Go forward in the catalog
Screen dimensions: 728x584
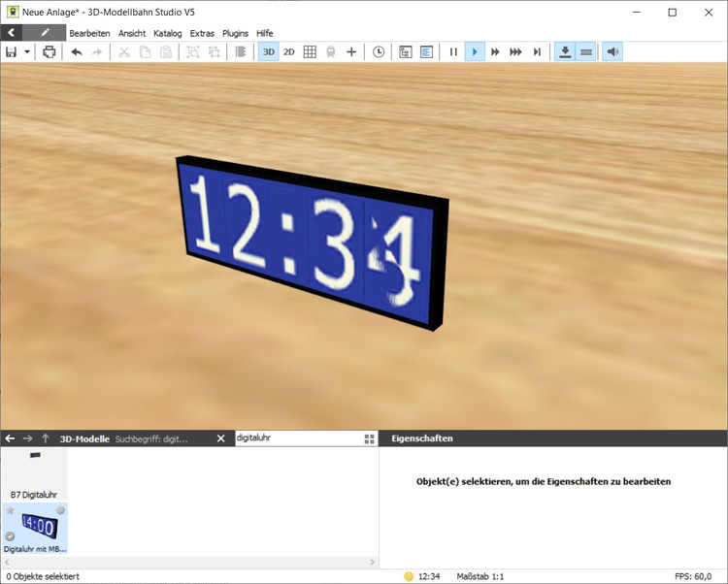point(27,438)
